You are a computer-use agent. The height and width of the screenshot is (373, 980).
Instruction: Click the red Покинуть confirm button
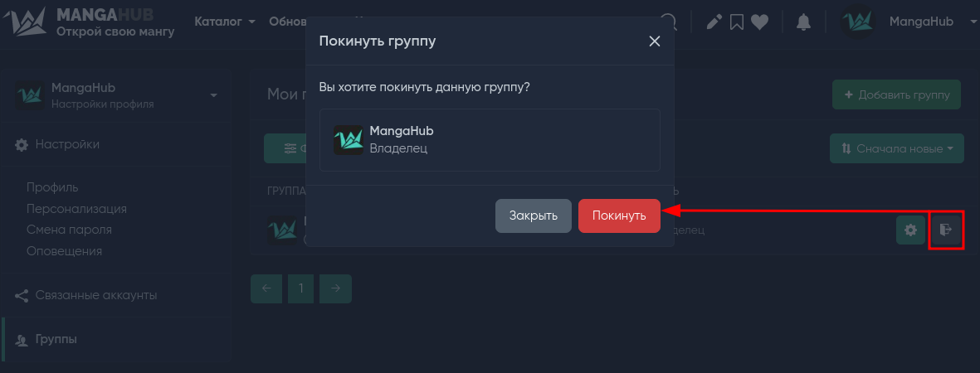tap(619, 216)
